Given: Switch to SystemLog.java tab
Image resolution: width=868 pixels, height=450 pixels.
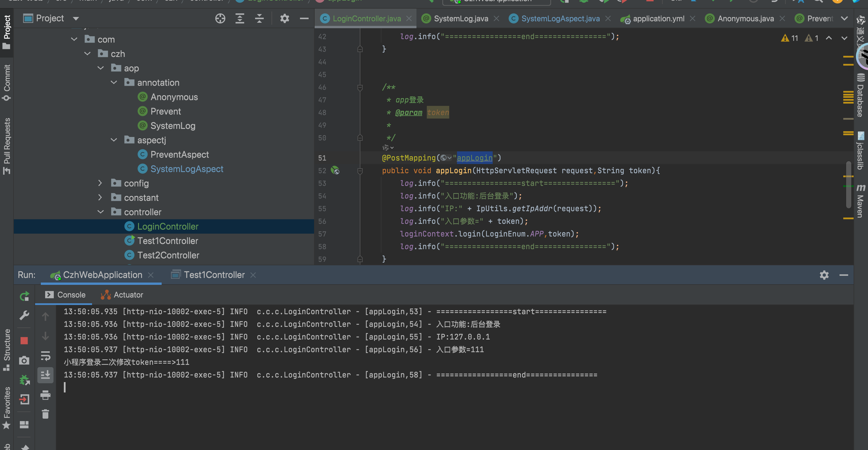Looking at the screenshot, I should [461, 18].
